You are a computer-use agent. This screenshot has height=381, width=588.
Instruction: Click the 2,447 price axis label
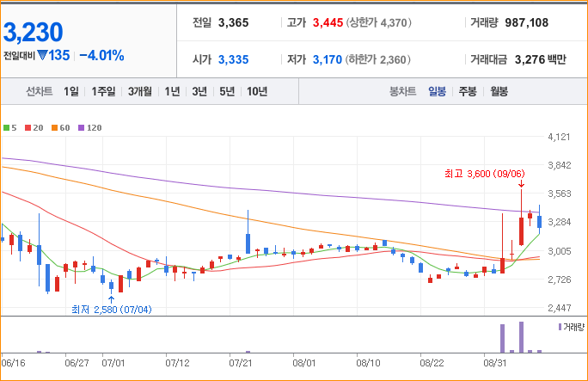point(559,308)
